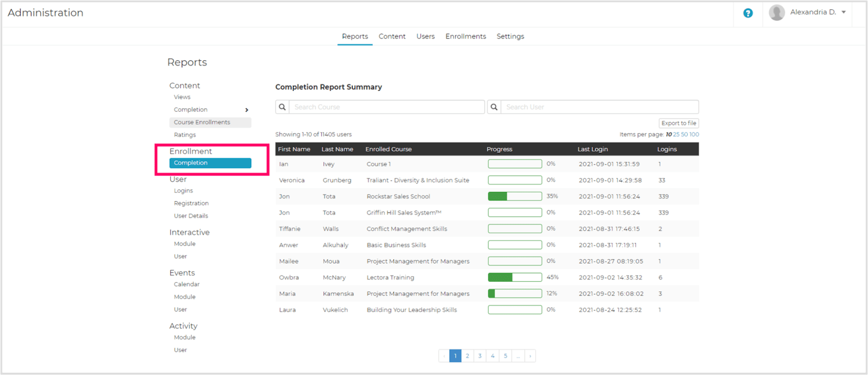Focus the Search Course field
This screenshot has height=375, width=868.
[x=387, y=107]
